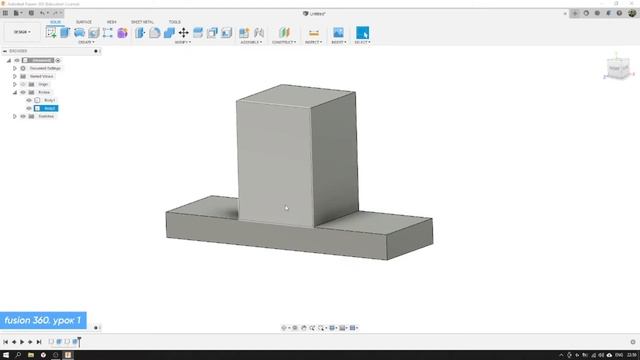This screenshot has height=360, width=640.
Task: Toggle visibility of the Sketches folder
Action: [x=23, y=116]
